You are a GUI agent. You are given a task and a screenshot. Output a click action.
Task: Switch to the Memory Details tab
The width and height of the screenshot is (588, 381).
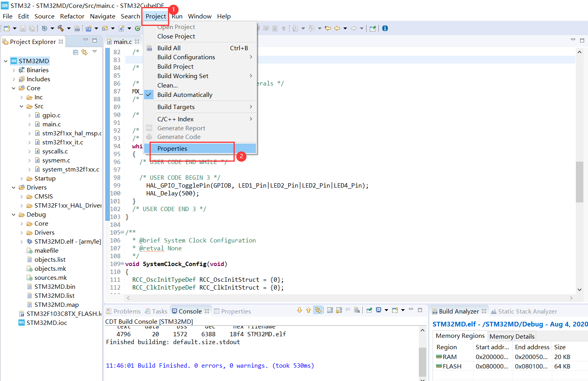[x=511, y=337]
